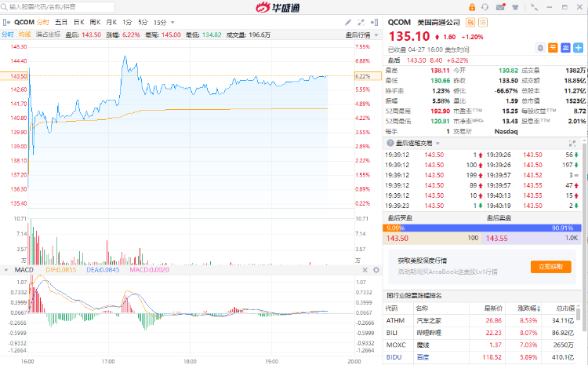Click the stock code search input field
588x365 pixels.
click(x=58, y=7)
